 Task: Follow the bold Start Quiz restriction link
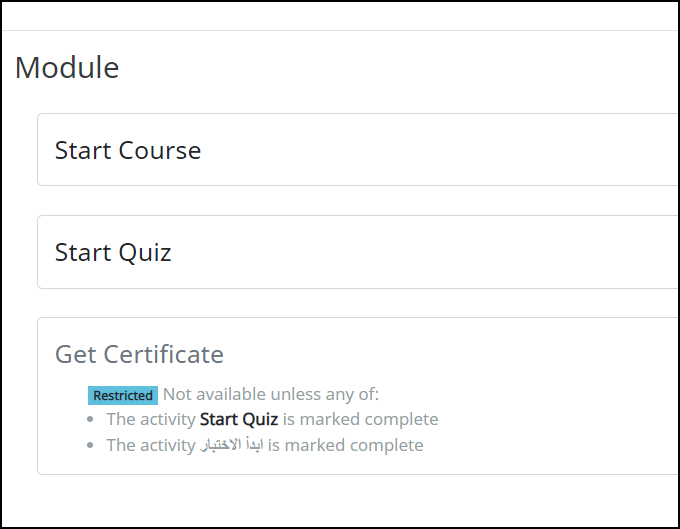(239, 419)
